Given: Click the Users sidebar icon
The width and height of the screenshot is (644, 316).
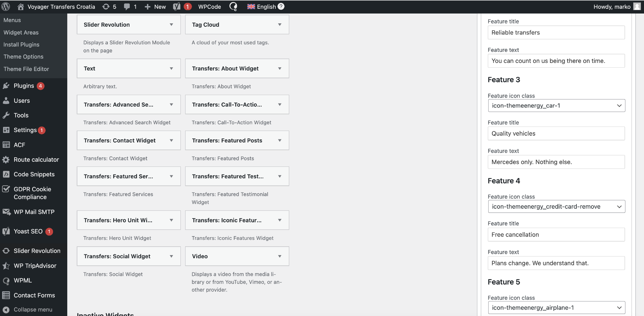Looking at the screenshot, I should pos(6,100).
